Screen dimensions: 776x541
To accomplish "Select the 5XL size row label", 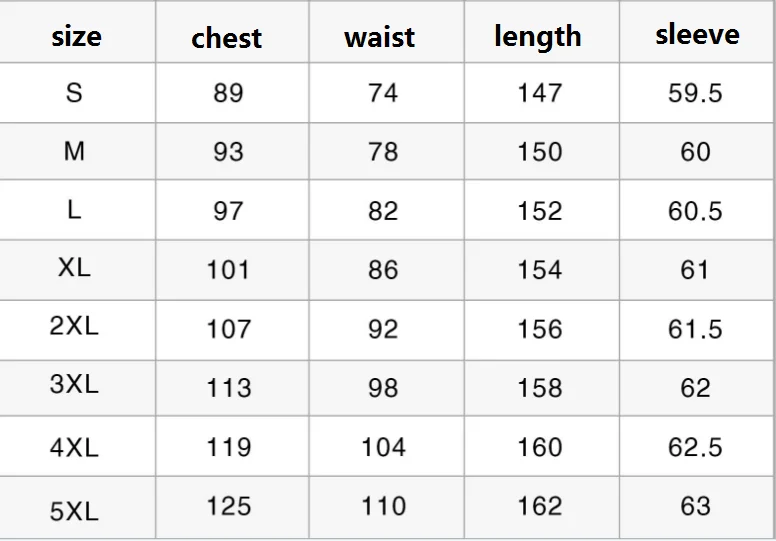I will tap(74, 510).
